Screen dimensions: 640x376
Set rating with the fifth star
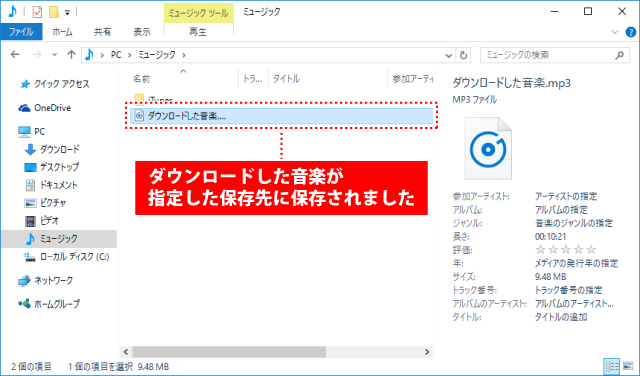coord(591,249)
